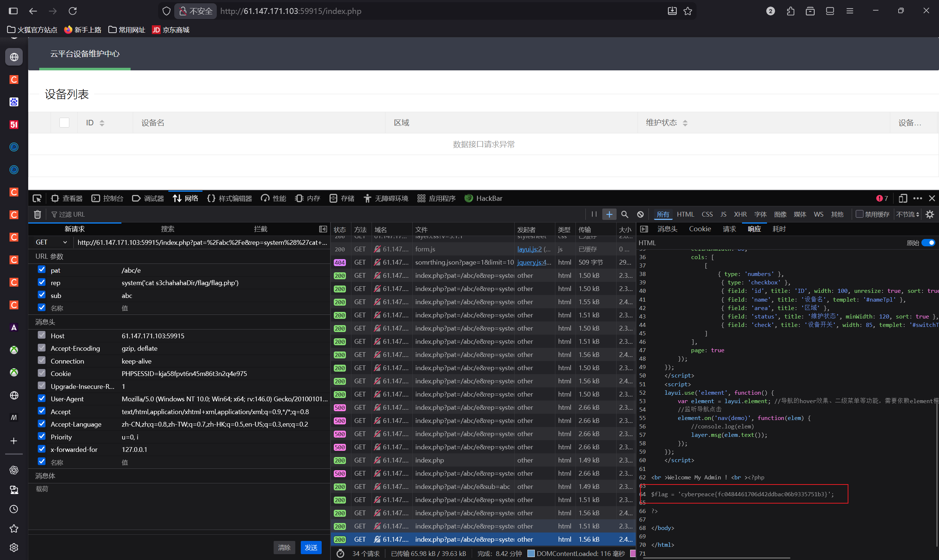The width and height of the screenshot is (939, 560).
Task: Select the XHR request type filter
Action: tap(740, 214)
